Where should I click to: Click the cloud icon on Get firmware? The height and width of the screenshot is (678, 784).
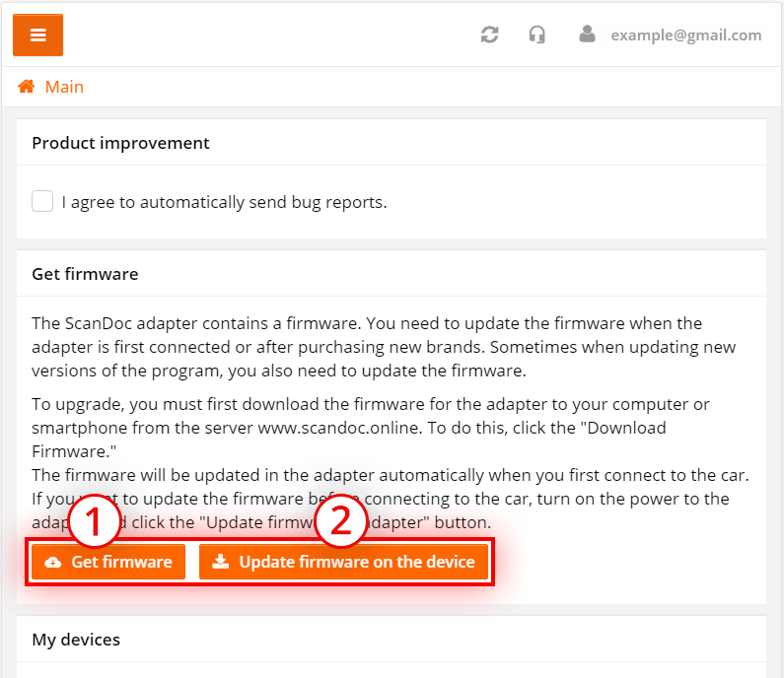pyautogui.click(x=53, y=562)
